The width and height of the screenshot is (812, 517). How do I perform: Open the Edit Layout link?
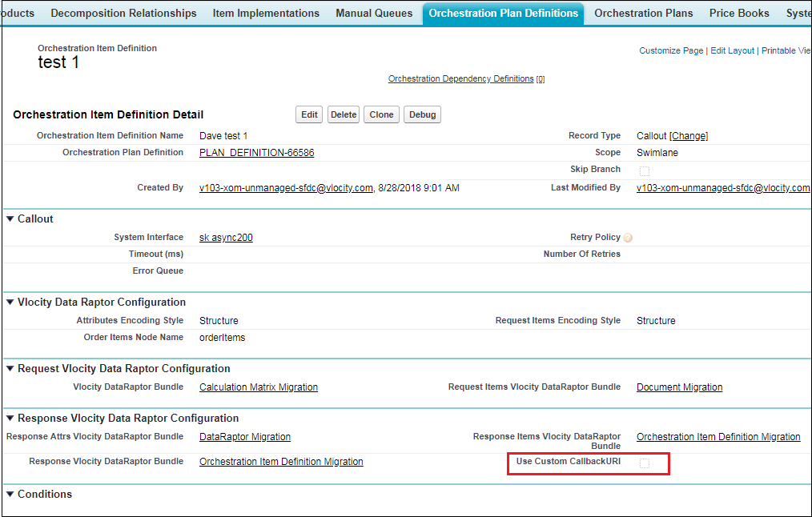(x=732, y=50)
